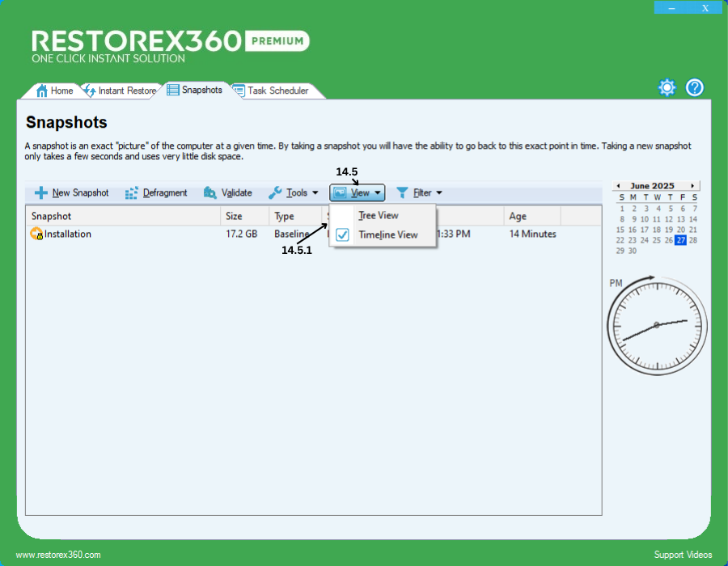Click the 14 Minutes age cell
Image resolution: width=728 pixels, height=566 pixels.
tap(532, 234)
